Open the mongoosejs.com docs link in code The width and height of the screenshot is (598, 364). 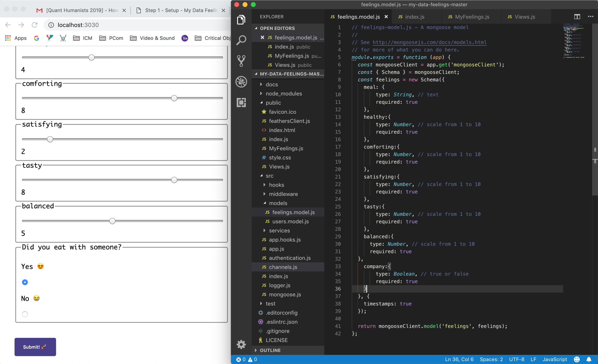429,42
